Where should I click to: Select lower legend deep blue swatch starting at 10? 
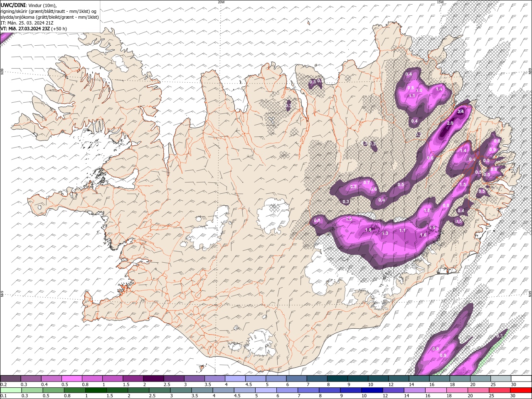(372, 390)
